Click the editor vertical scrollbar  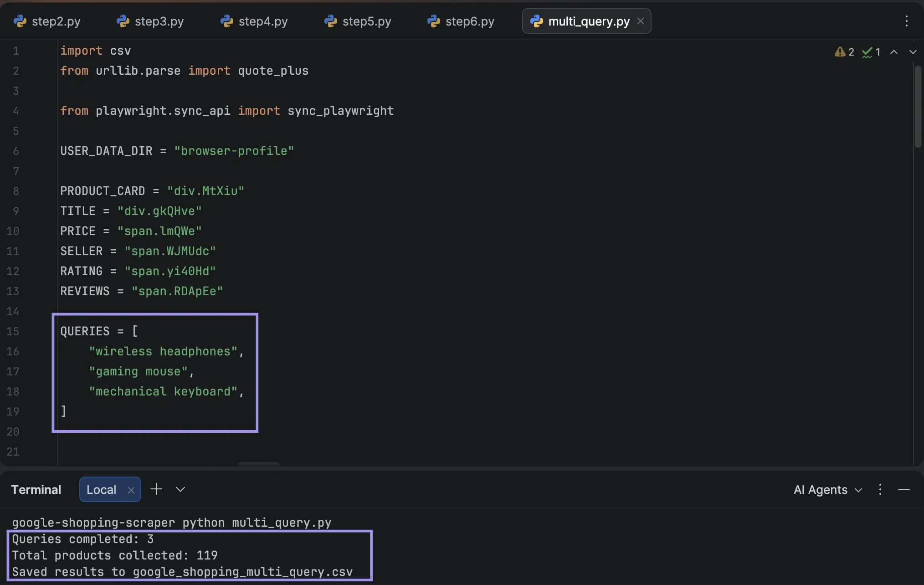coord(918,107)
